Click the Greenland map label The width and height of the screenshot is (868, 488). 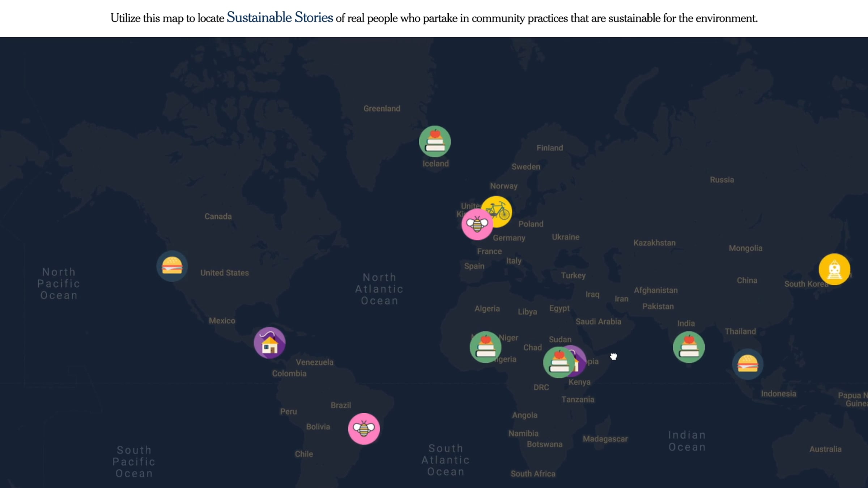pyautogui.click(x=382, y=108)
